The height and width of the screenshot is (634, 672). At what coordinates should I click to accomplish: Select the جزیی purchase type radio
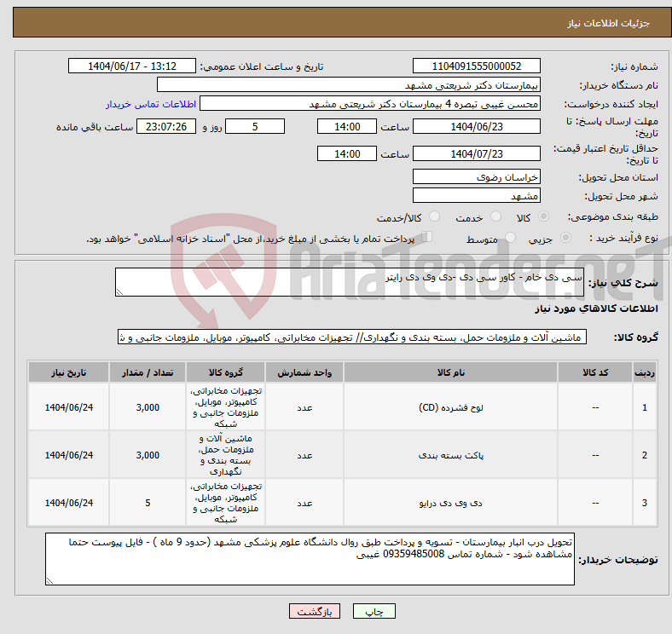(x=565, y=238)
